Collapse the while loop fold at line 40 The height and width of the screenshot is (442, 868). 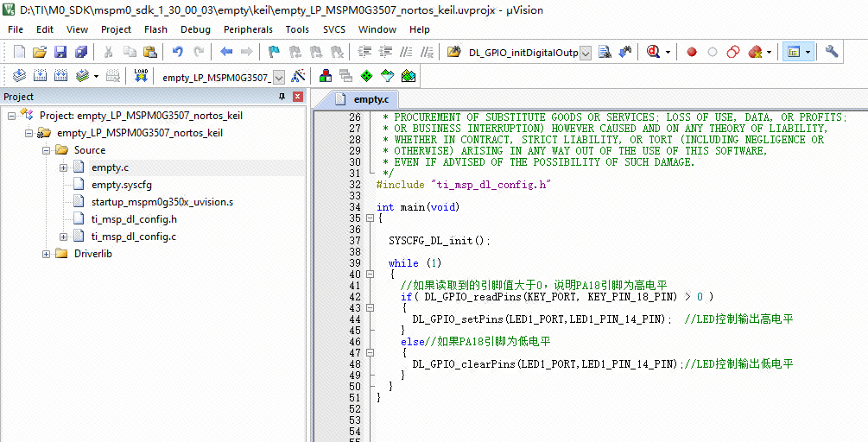click(x=370, y=275)
